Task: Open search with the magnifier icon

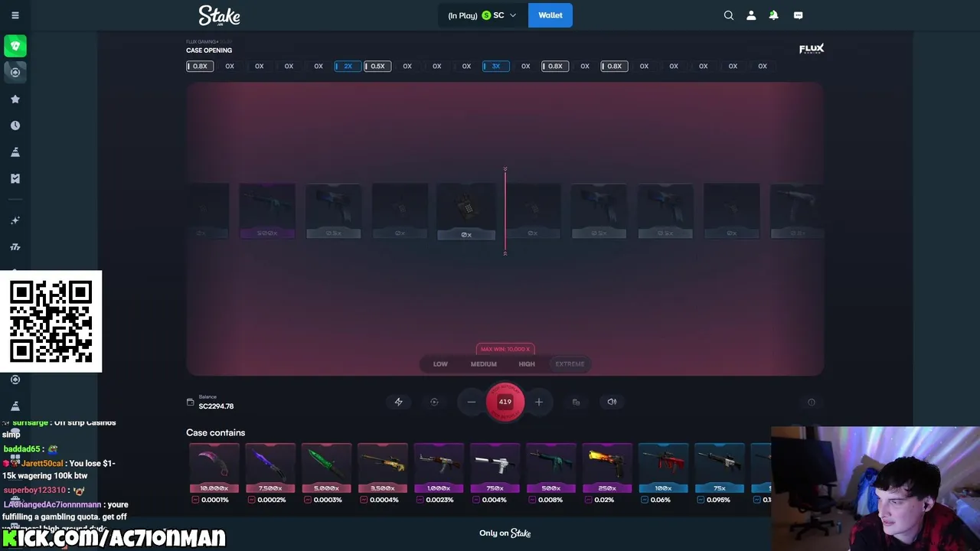Action: tap(729, 15)
